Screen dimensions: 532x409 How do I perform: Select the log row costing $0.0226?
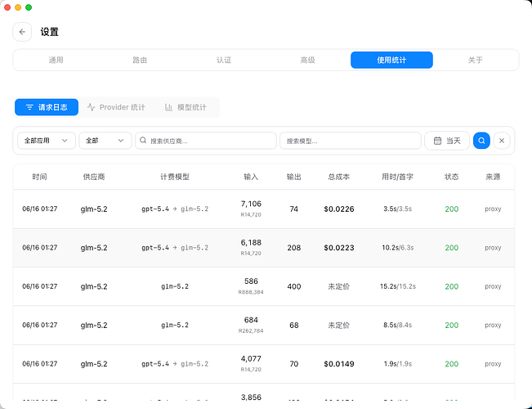264,209
